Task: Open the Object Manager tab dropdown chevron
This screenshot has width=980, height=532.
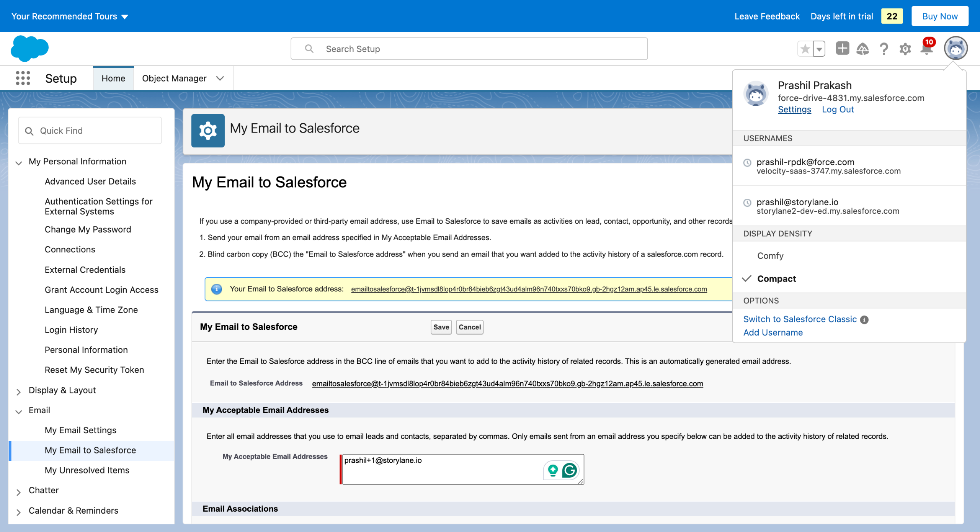Action: [x=220, y=78]
